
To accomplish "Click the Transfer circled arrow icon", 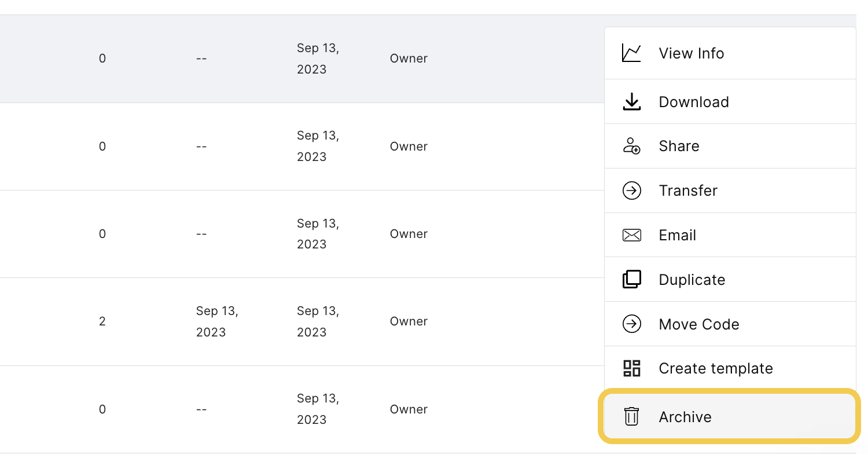I will tap(631, 191).
